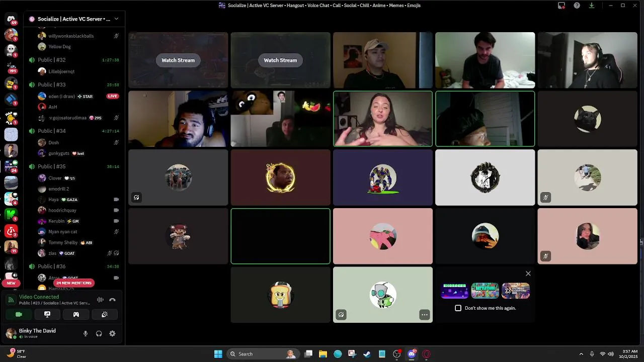Deafen with headphones icon in user panel
Screen dimensions: 644x362
(99, 333)
